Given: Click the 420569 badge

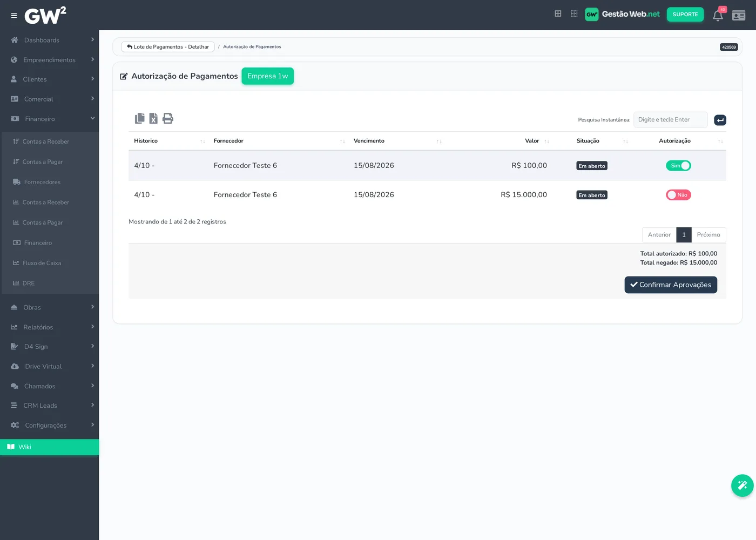Looking at the screenshot, I should [729, 47].
